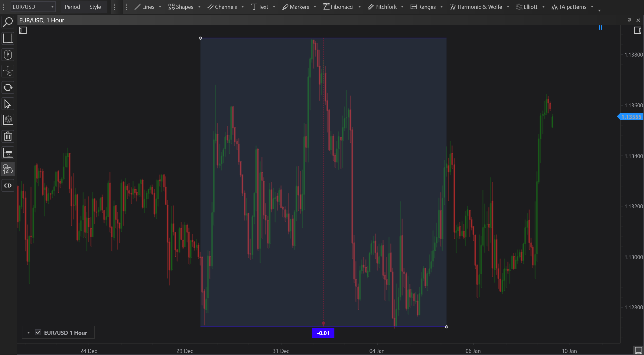Open the layers stack icon
Image resolution: width=644 pixels, height=355 pixels.
click(8, 120)
